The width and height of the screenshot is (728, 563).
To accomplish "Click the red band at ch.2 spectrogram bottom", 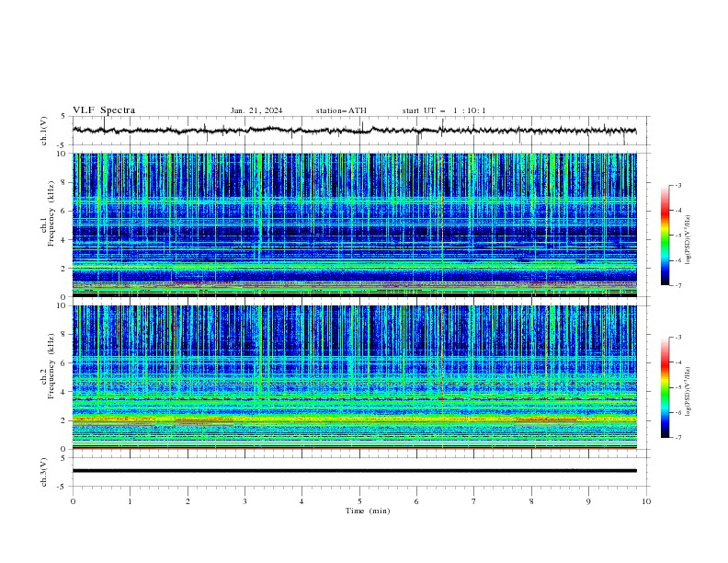I will tap(354, 448).
